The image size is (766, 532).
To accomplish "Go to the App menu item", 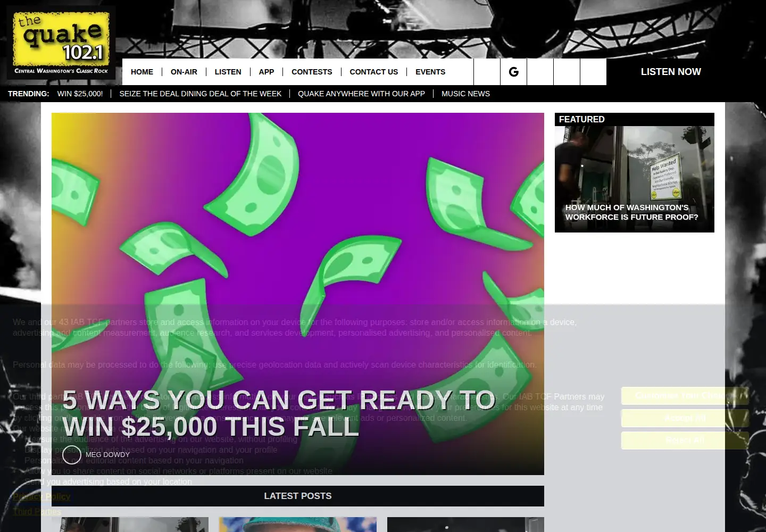I will 267,72.
